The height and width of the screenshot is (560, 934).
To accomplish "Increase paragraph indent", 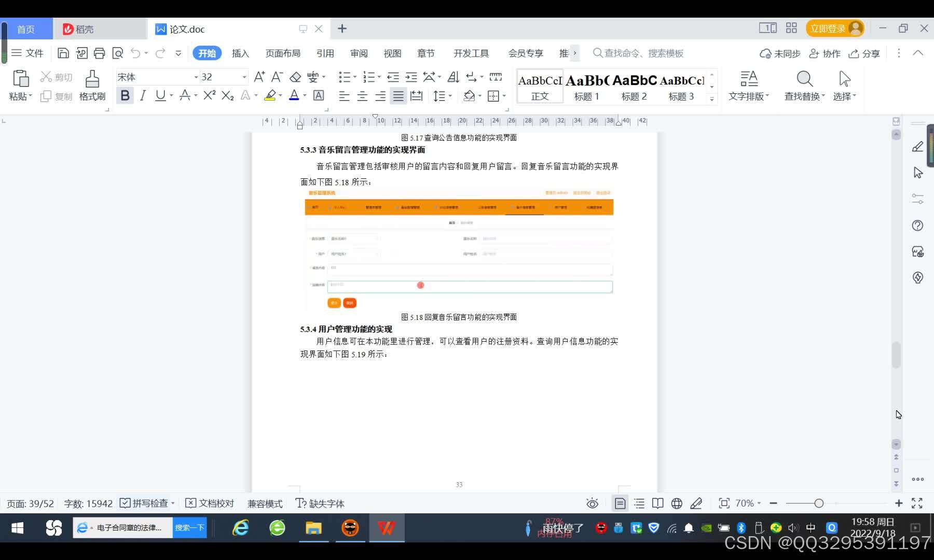I will coord(411,77).
